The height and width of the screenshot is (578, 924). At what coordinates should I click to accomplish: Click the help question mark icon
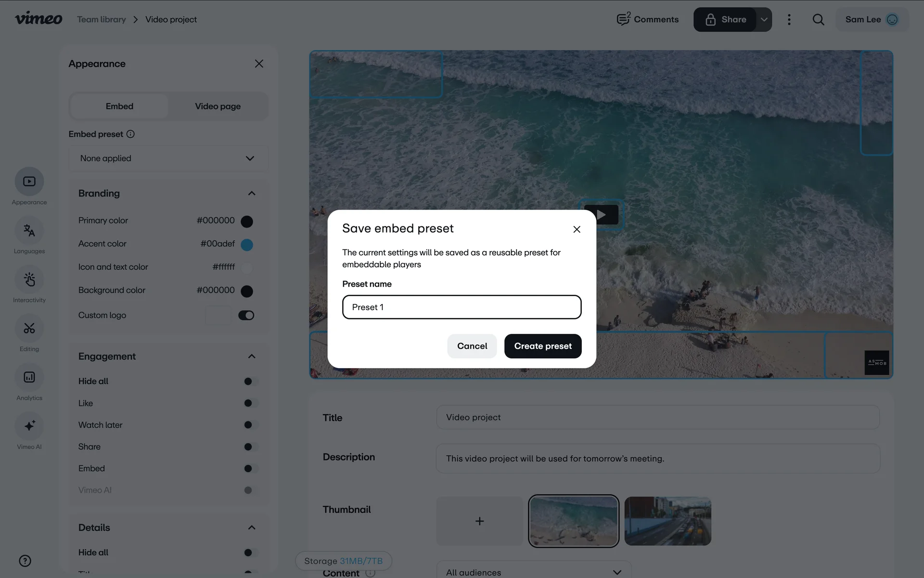coord(25,561)
